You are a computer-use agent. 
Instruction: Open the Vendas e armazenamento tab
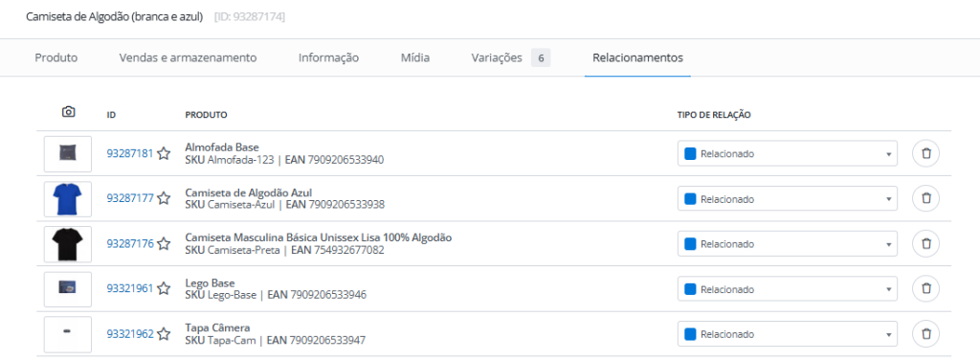[189, 58]
